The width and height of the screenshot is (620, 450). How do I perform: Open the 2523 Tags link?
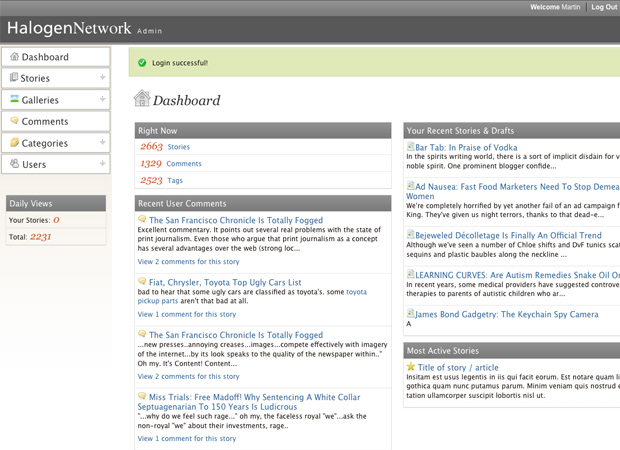(x=175, y=180)
